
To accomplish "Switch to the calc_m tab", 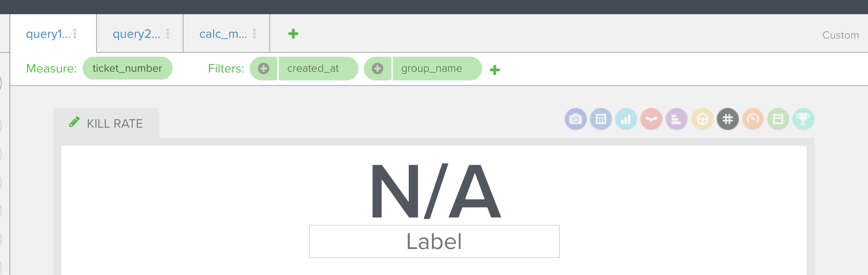I will tap(223, 34).
